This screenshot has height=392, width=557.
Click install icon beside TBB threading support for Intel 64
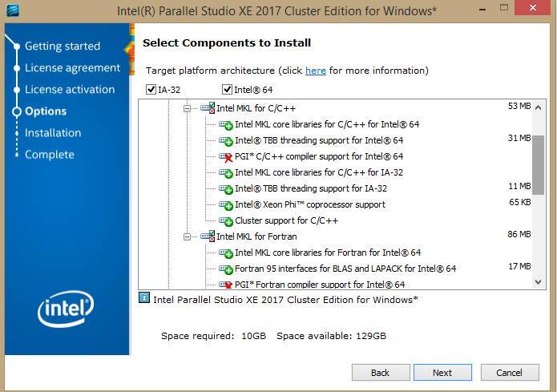pyautogui.click(x=225, y=141)
